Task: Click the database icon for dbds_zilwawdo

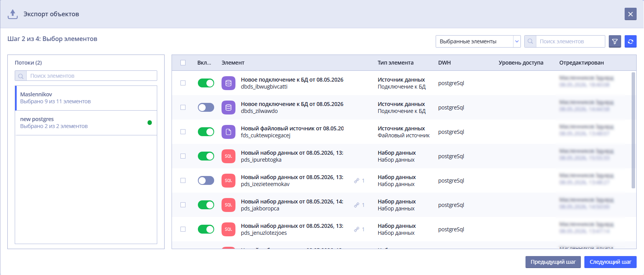Action: pos(228,108)
